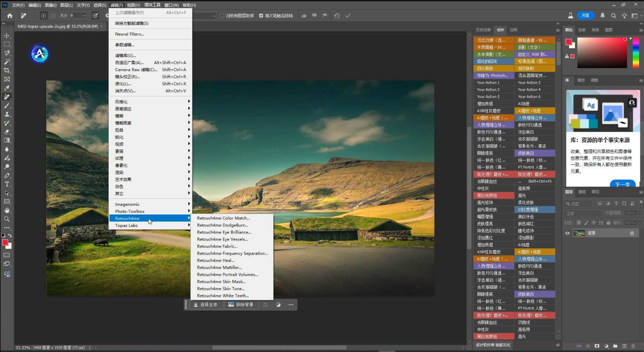644x352 pixels.
Task: Select the Rectangular Marquee tool
Action: (x=7, y=44)
